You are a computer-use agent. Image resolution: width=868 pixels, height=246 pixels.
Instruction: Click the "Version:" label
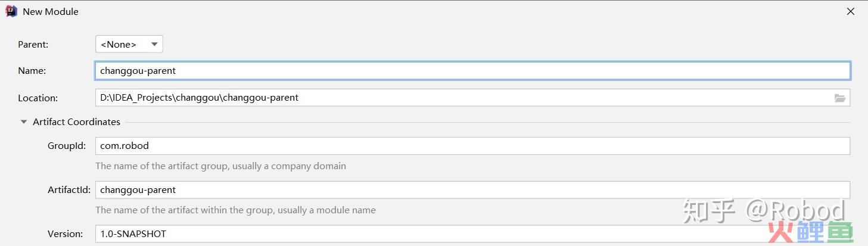click(x=66, y=233)
